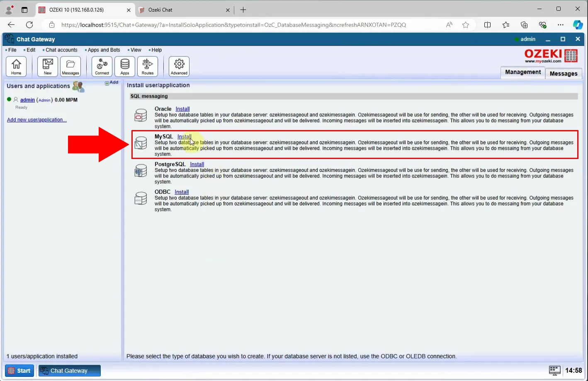This screenshot has width=588, height=381.
Task: Click the 1 users/application installed status
Action: [42, 356]
